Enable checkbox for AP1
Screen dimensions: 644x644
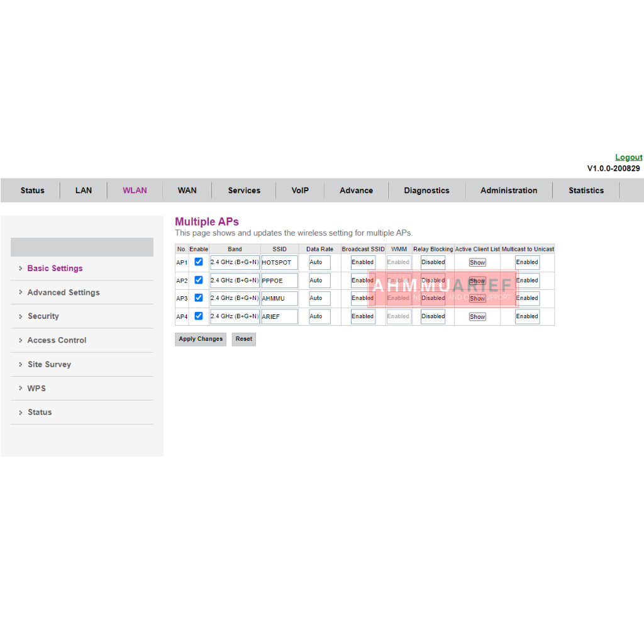[199, 262]
